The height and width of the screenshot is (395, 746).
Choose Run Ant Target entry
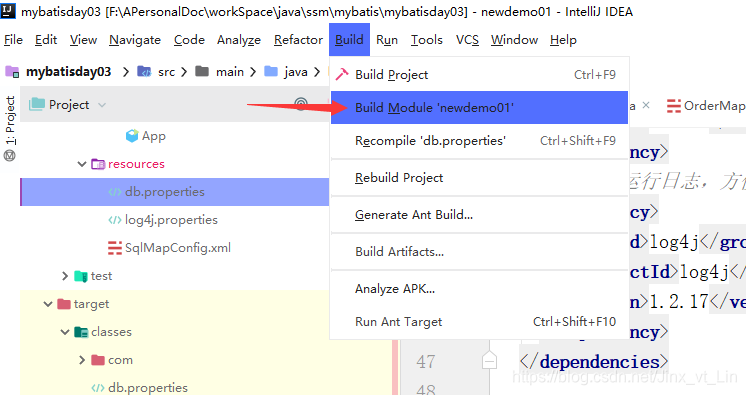[479, 322]
